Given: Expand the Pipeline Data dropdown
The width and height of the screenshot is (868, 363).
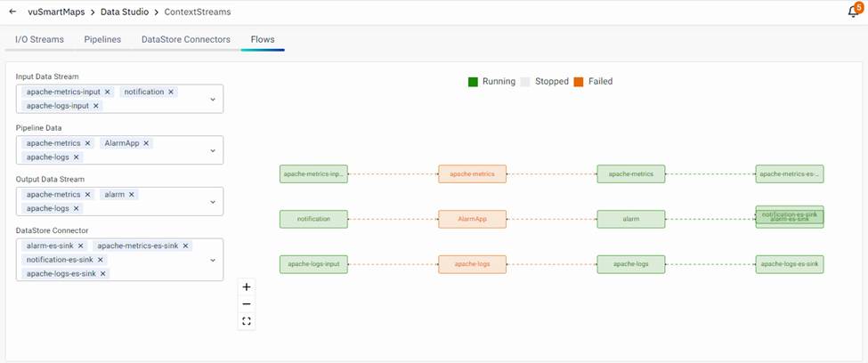Looking at the screenshot, I should (x=213, y=150).
